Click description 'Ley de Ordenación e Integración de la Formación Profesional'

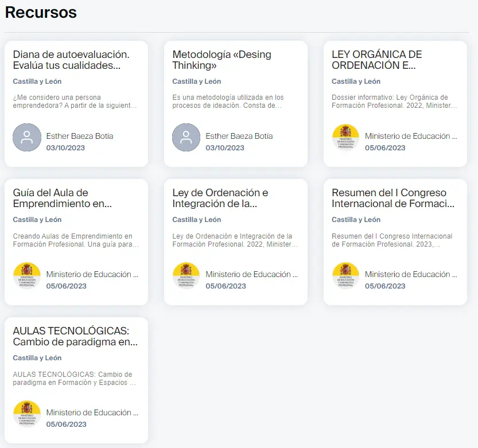pos(235,240)
